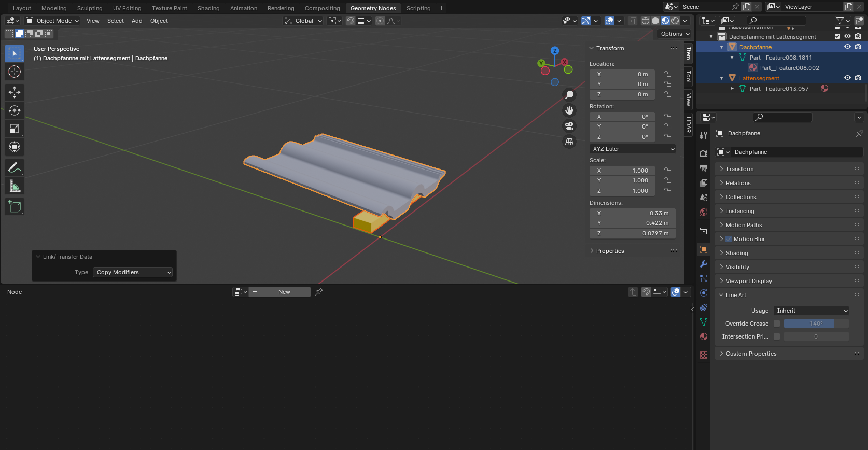
Task: Open the Select menu in viewport header
Action: (116, 21)
